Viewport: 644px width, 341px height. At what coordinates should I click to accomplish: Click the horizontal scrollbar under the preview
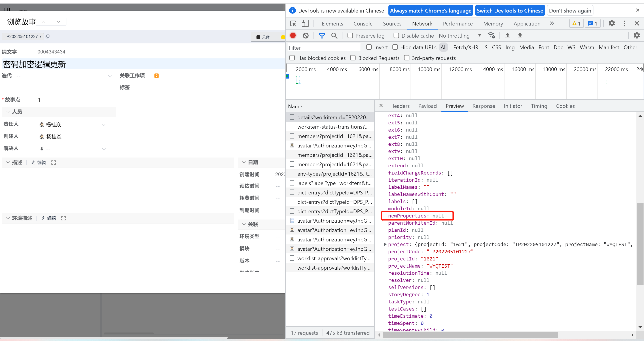click(470, 335)
